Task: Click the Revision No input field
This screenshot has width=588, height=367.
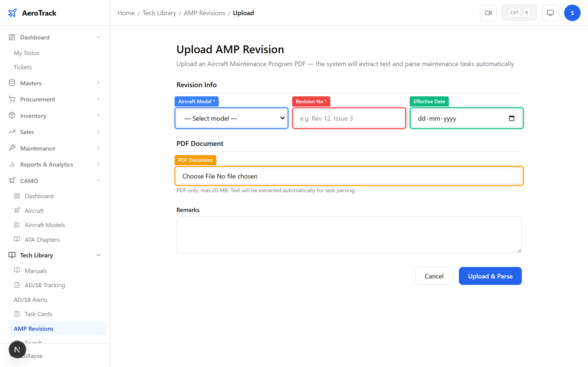Action: pyautogui.click(x=349, y=118)
